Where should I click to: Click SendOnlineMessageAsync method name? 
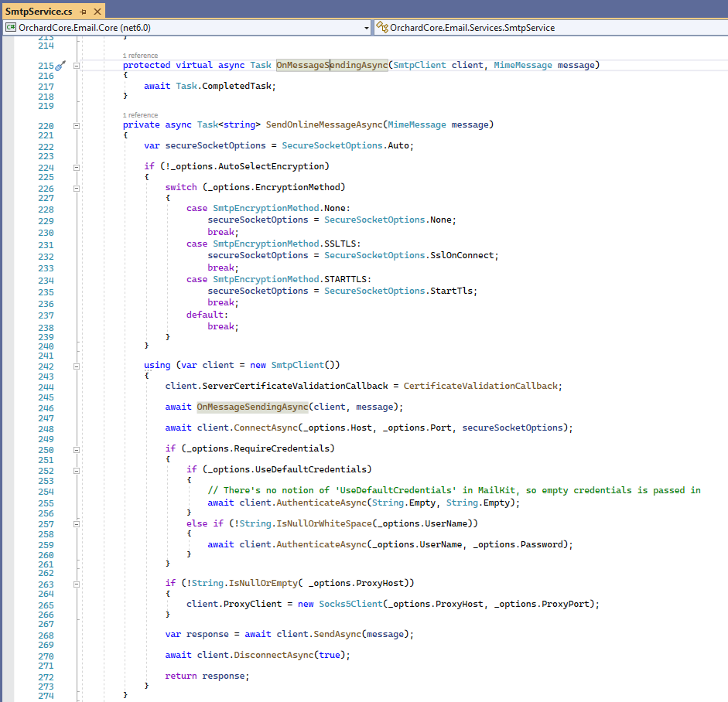coord(324,124)
